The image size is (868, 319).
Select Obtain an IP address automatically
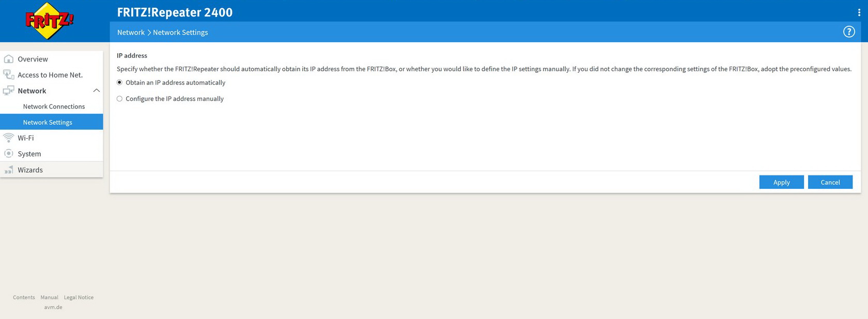pos(119,83)
